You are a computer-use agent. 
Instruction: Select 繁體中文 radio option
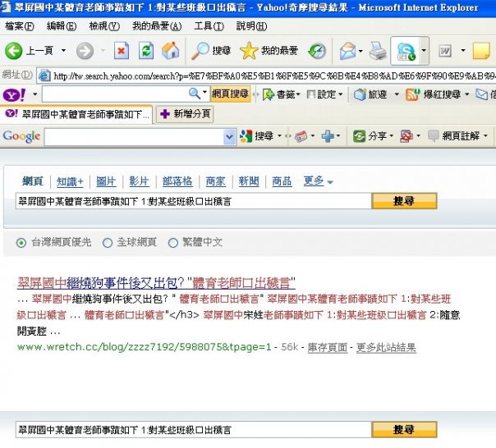172,243
